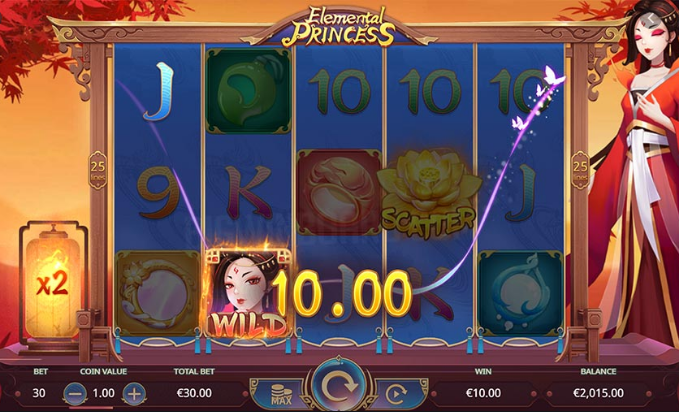Click the blue water pendant symbol

tap(521, 293)
